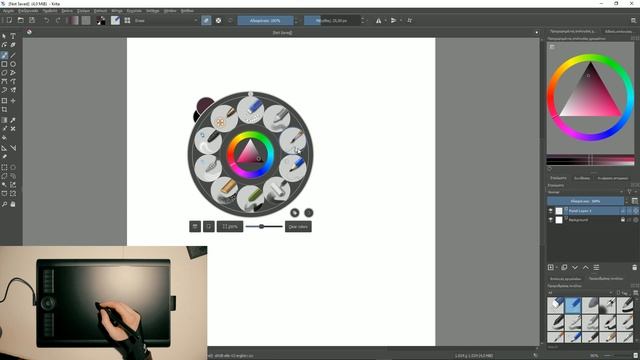Click the zoom percent button in popup palette

coord(230,227)
